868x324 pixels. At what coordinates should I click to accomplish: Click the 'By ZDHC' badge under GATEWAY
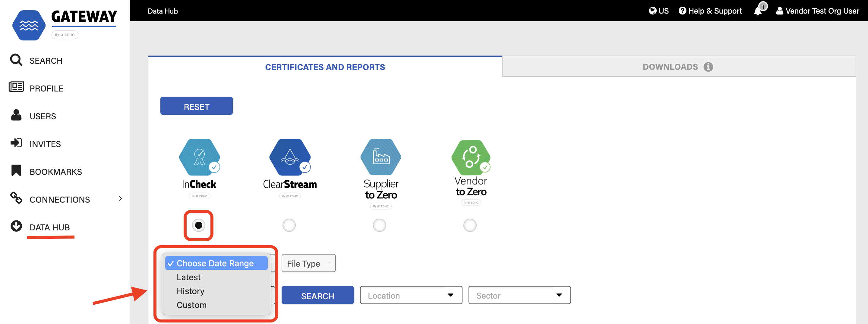coord(65,35)
